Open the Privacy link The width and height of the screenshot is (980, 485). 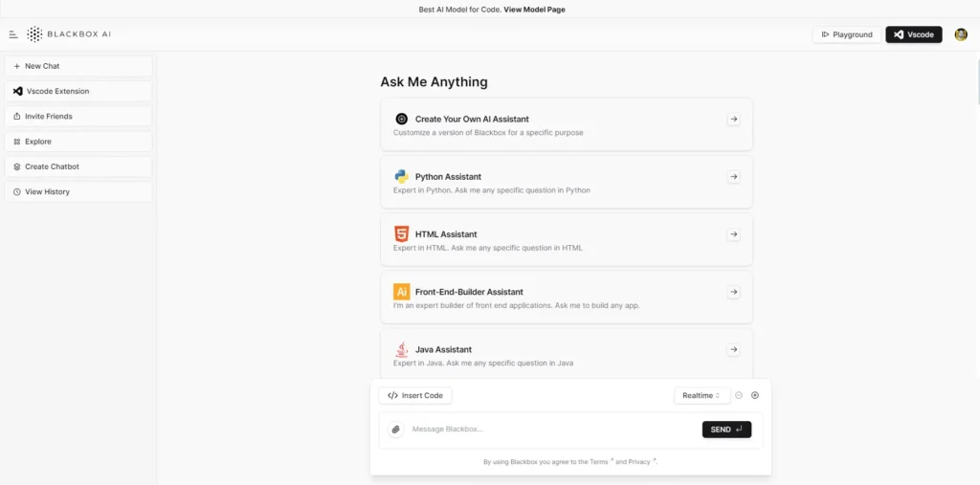point(642,462)
